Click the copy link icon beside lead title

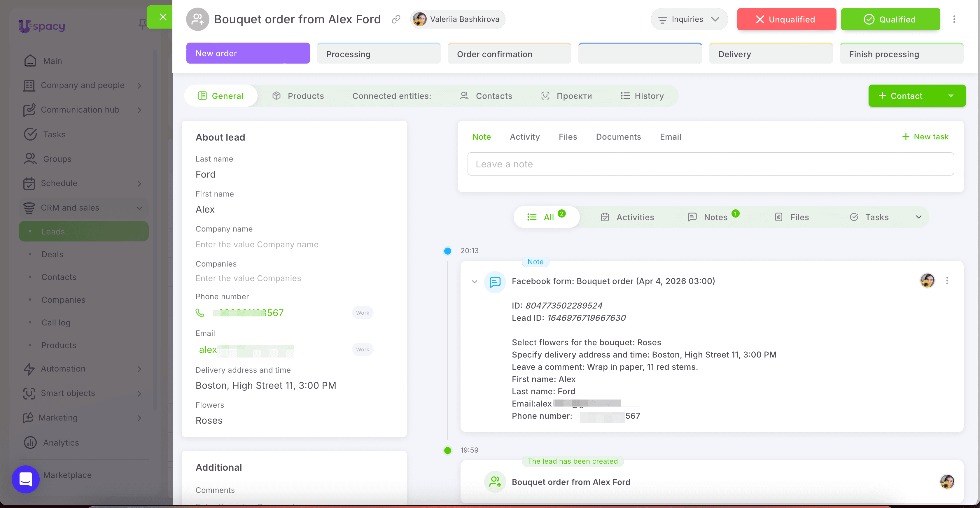396,19
